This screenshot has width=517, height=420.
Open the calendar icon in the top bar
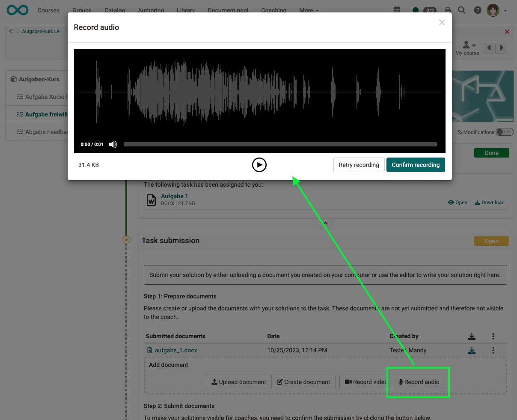click(396, 9)
